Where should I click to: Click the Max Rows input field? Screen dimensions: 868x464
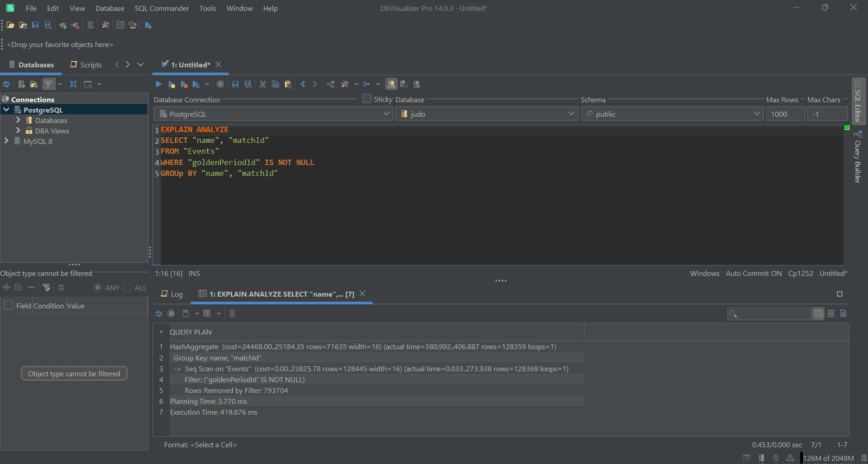click(x=785, y=114)
